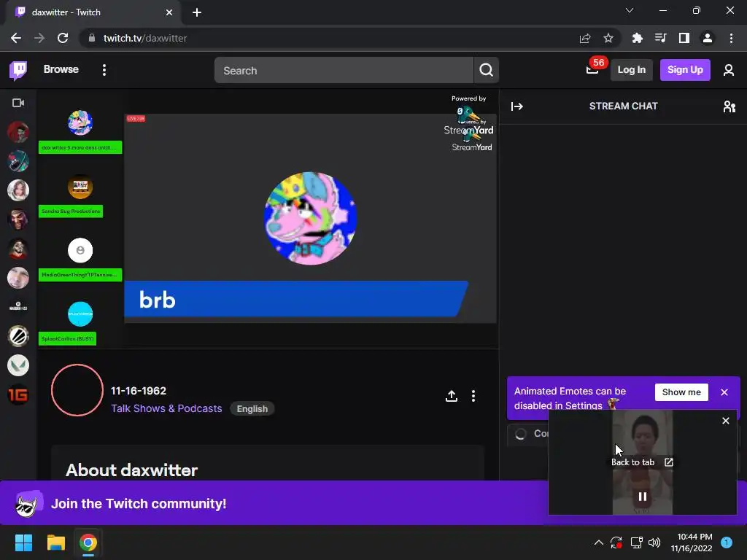This screenshot has height=560, width=747.
Task: Open the Browse page
Action: coord(61,69)
